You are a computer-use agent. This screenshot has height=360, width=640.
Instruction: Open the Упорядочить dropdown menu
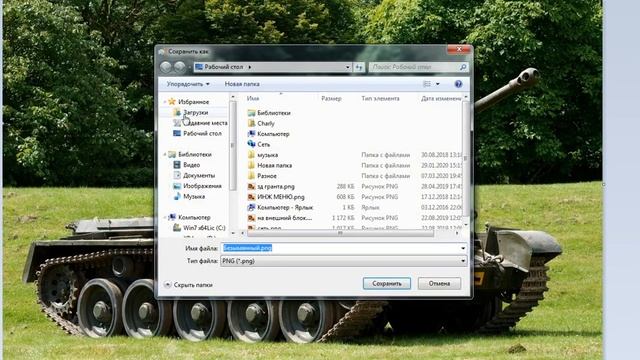pos(188,84)
